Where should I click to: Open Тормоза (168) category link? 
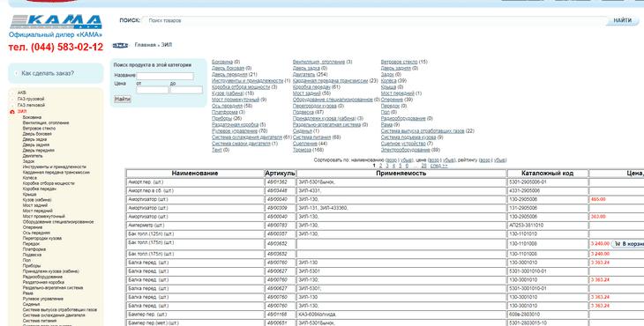pyautogui.click(x=302, y=150)
